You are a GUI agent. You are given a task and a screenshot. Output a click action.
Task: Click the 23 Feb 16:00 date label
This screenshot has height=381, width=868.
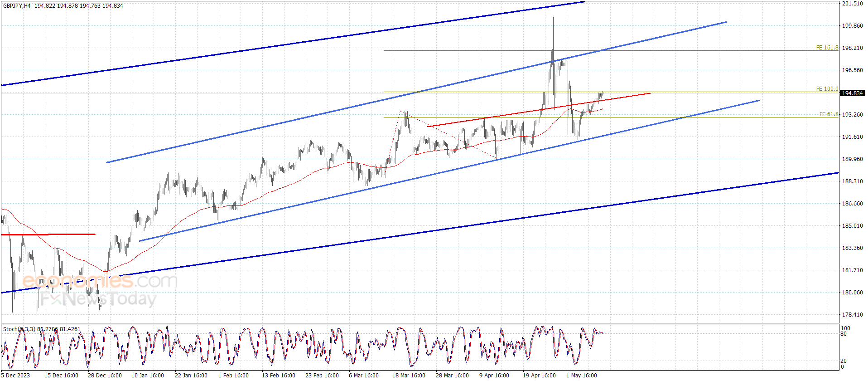pyautogui.click(x=322, y=376)
